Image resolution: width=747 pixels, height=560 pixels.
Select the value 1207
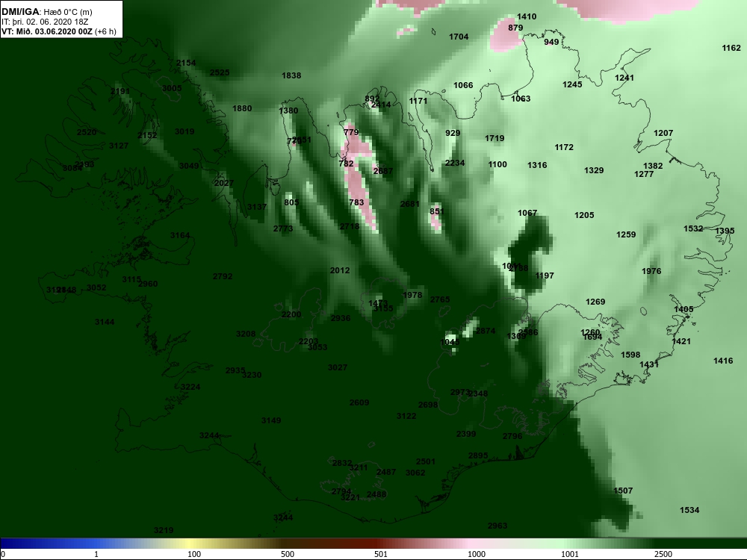[663, 133]
